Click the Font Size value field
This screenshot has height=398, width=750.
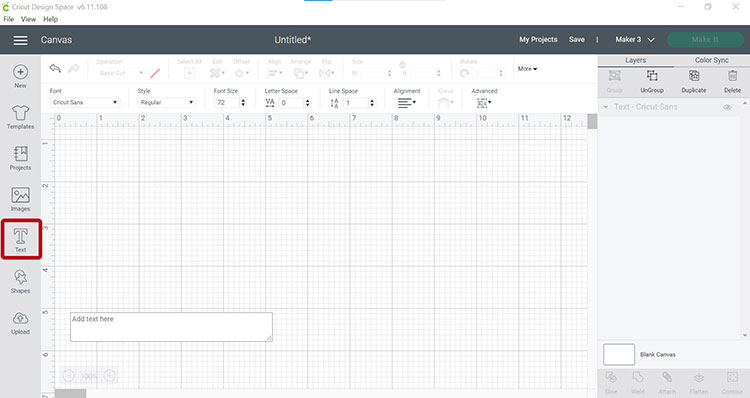(227, 102)
